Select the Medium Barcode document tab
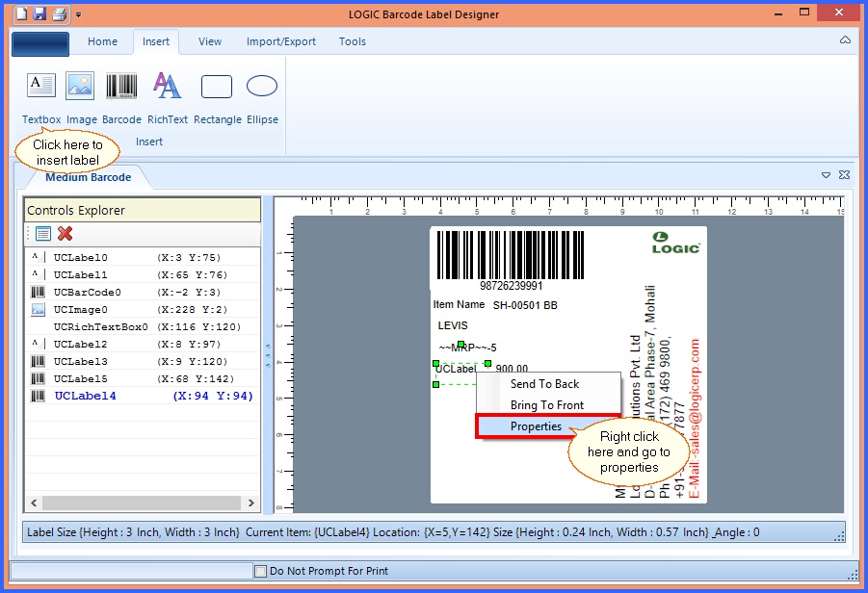 [89, 177]
